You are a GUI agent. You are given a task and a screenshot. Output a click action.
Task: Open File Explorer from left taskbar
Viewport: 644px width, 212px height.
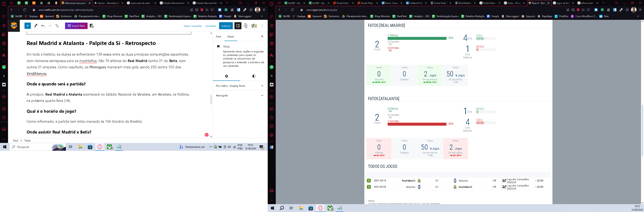pos(80,147)
